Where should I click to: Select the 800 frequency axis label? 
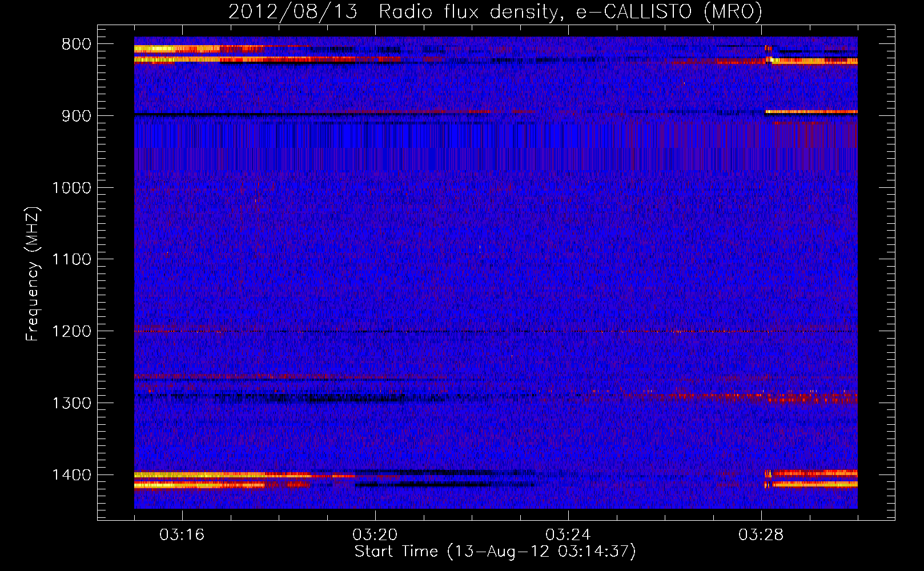pos(77,44)
